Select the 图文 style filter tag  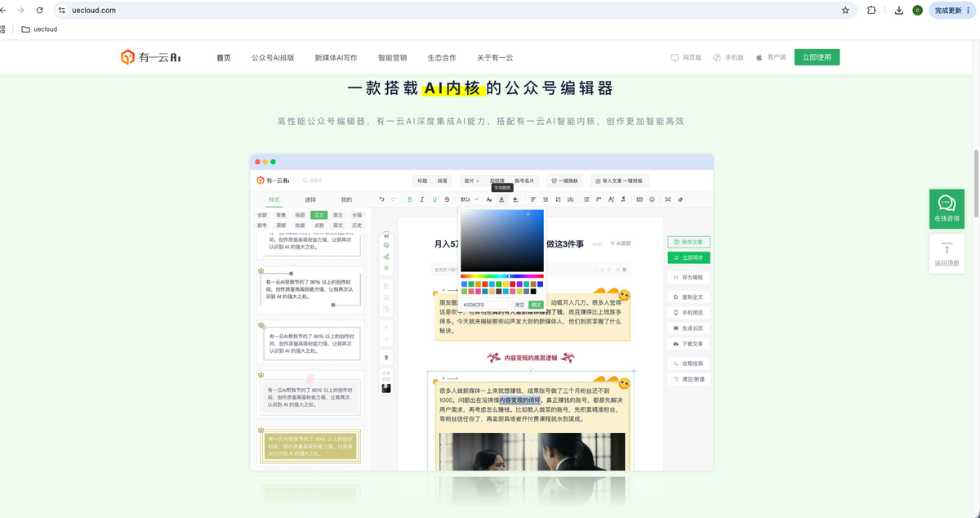(x=337, y=215)
